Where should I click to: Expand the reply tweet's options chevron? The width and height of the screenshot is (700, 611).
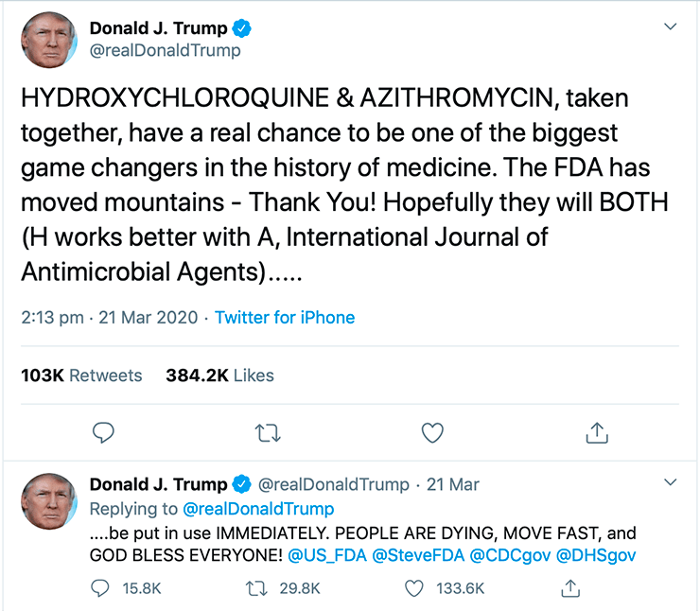[670, 482]
